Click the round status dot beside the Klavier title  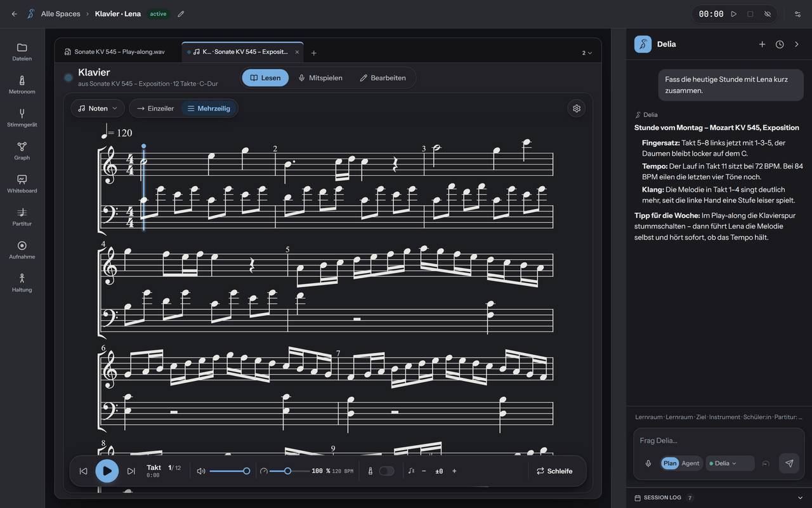pyautogui.click(x=69, y=77)
